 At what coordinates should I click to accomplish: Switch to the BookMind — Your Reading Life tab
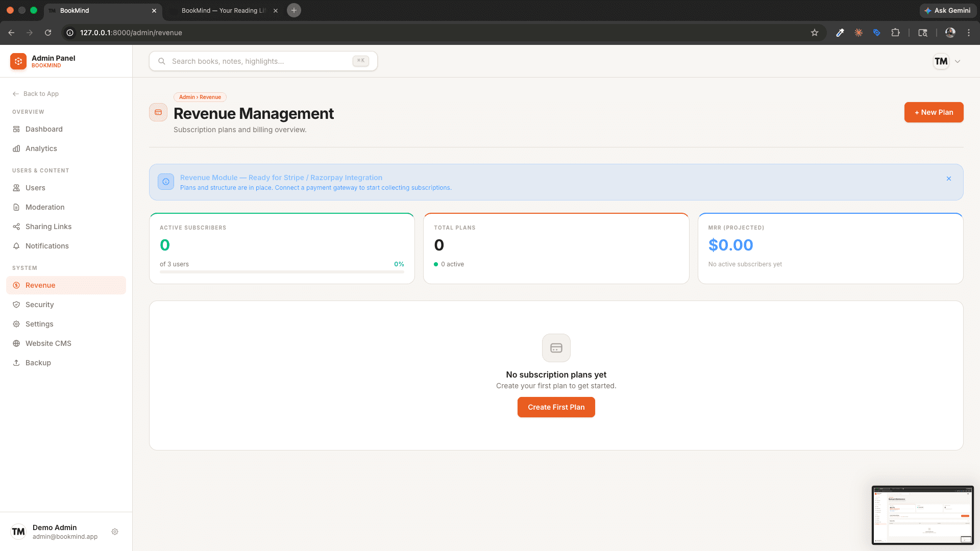point(224,11)
